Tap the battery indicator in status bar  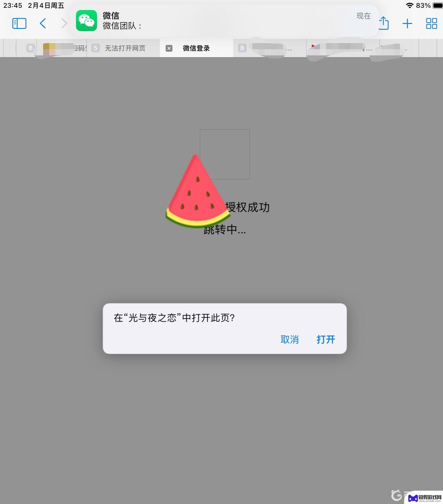coord(437,6)
